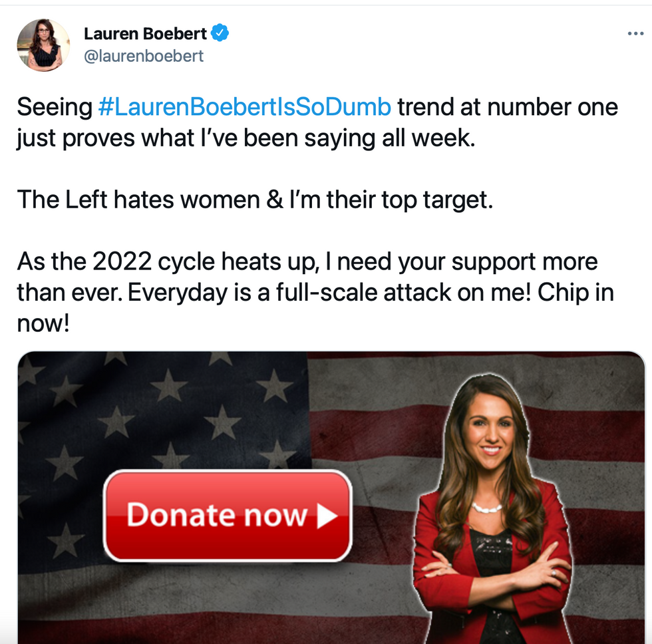Viewport: 652px width, 644px height.
Task: Follow the #LaurenBoebertIsSoDumb hashtag link
Action: tap(245, 107)
